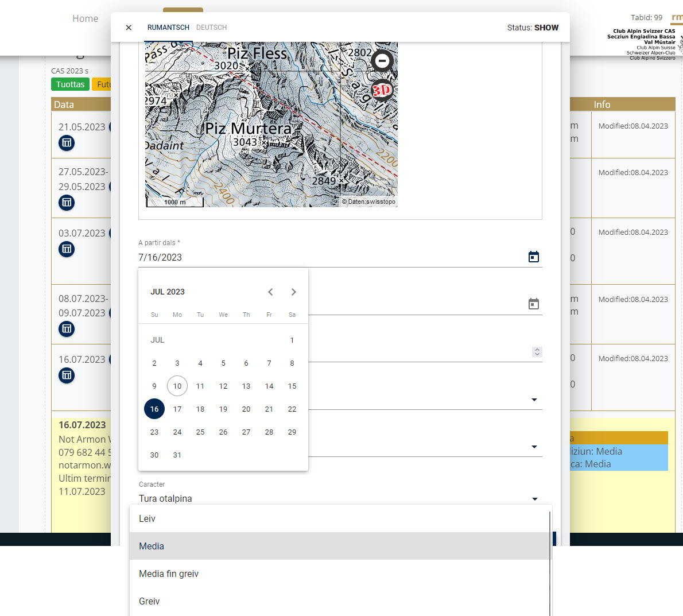Expand the Caracter dropdown arrow

tap(534, 499)
